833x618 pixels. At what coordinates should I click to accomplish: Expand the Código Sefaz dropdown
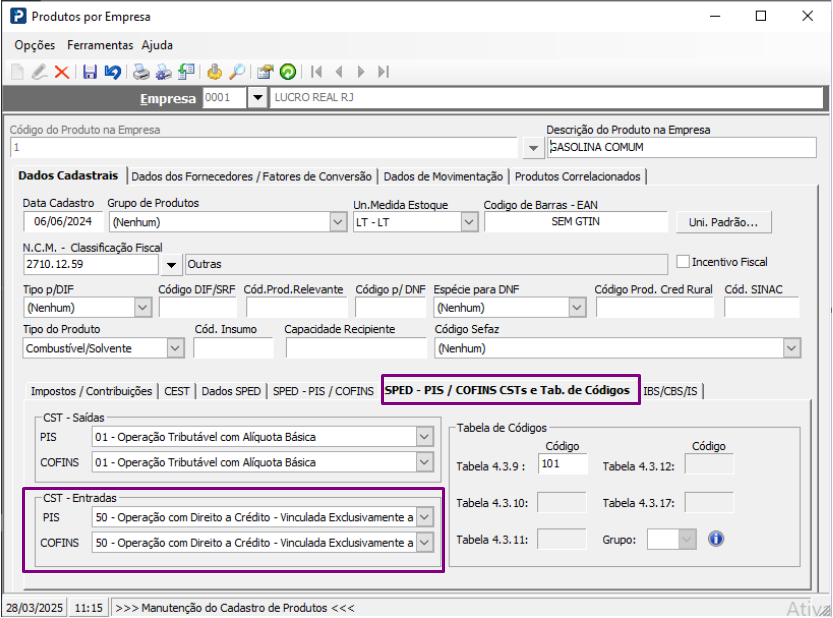point(791,349)
